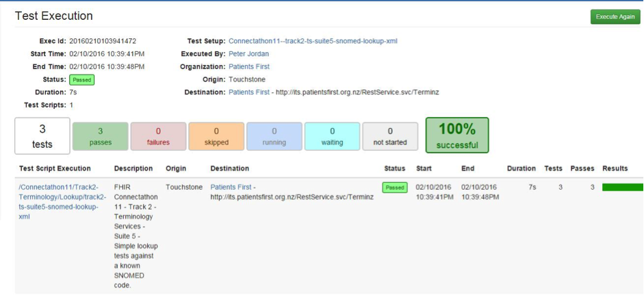Click the Test Script Execution column header
This screenshot has width=644, height=300.
[55, 168]
